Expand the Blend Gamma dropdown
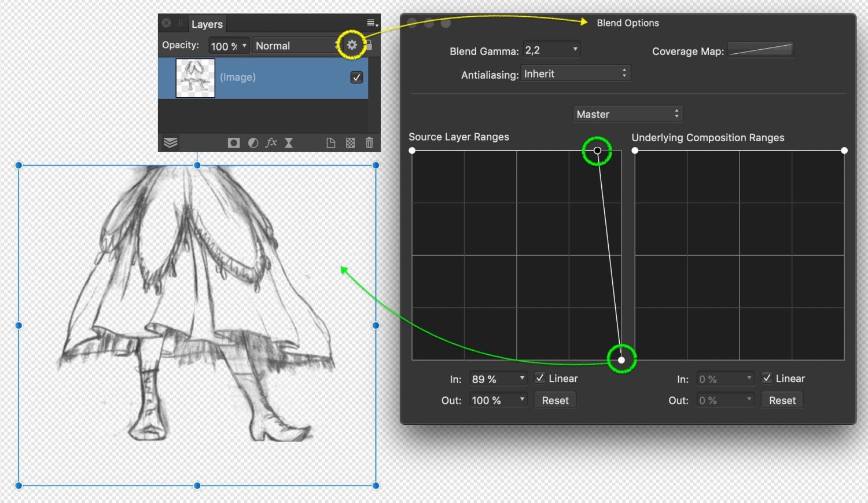Screen dimensions: 868x503 pyautogui.click(x=551, y=50)
